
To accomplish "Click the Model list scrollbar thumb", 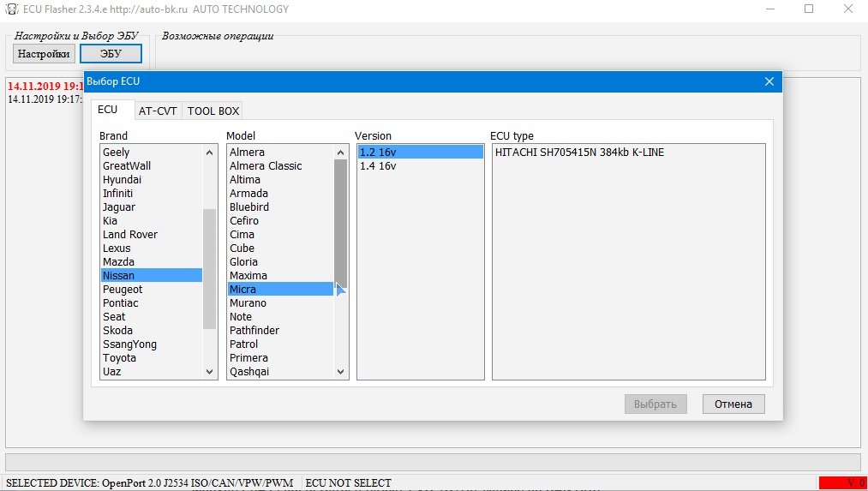I will coord(340,222).
